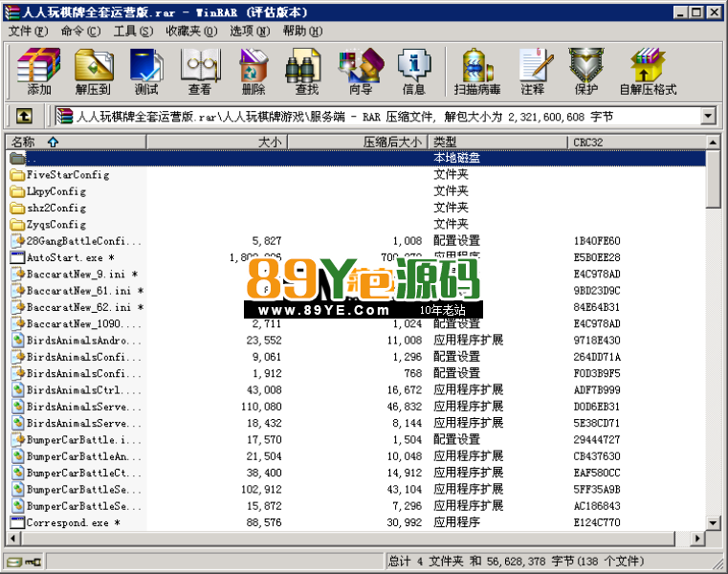This screenshot has height=574, width=728.
Task: Click the 查看 (View) toolbar icon
Action: 199,72
